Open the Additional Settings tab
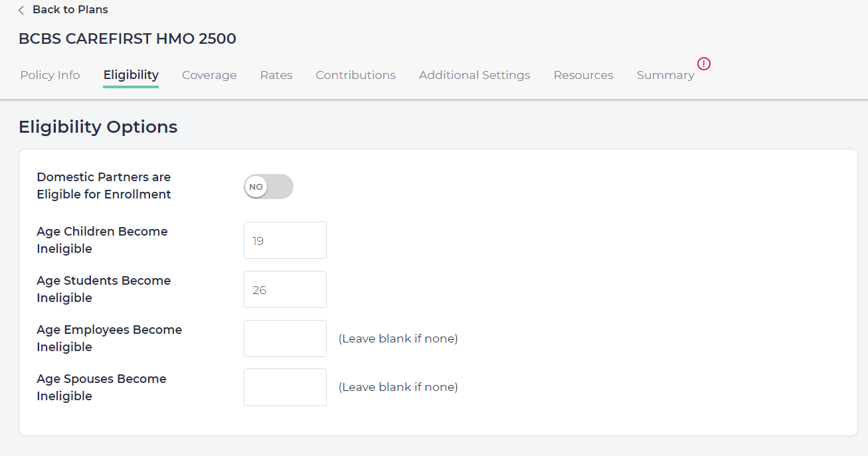868x456 pixels. 474,75
